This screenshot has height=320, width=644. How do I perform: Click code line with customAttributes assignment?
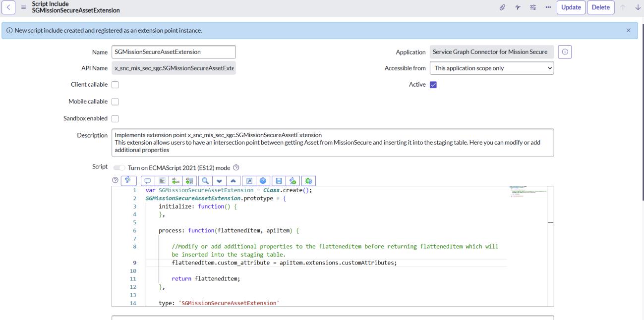click(284, 263)
